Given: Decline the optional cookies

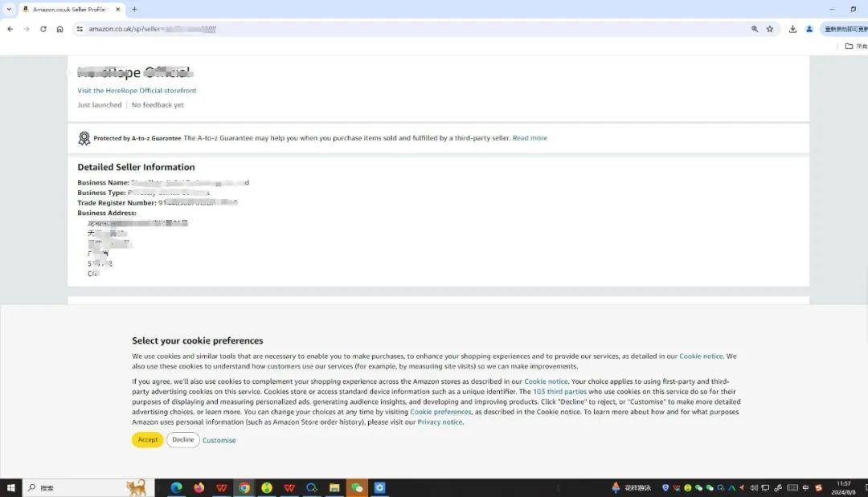Looking at the screenshot, I should point(183,440).
